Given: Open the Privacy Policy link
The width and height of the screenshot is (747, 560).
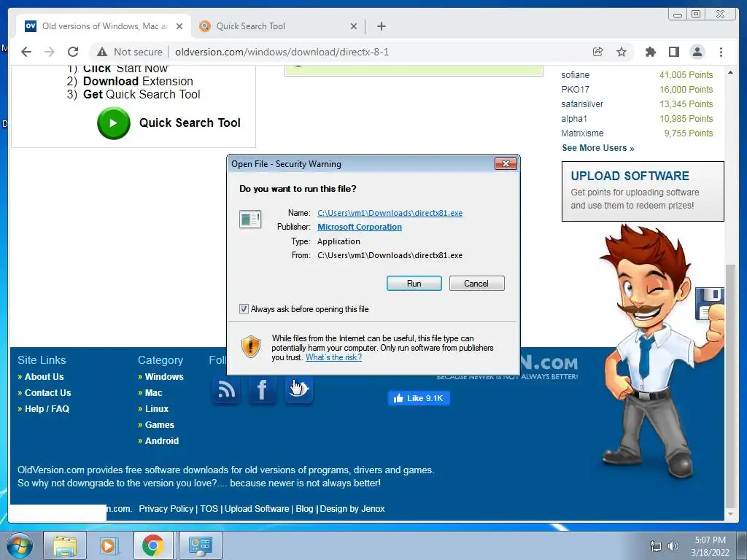Looking at the screenshot, I should coord(166,509).
